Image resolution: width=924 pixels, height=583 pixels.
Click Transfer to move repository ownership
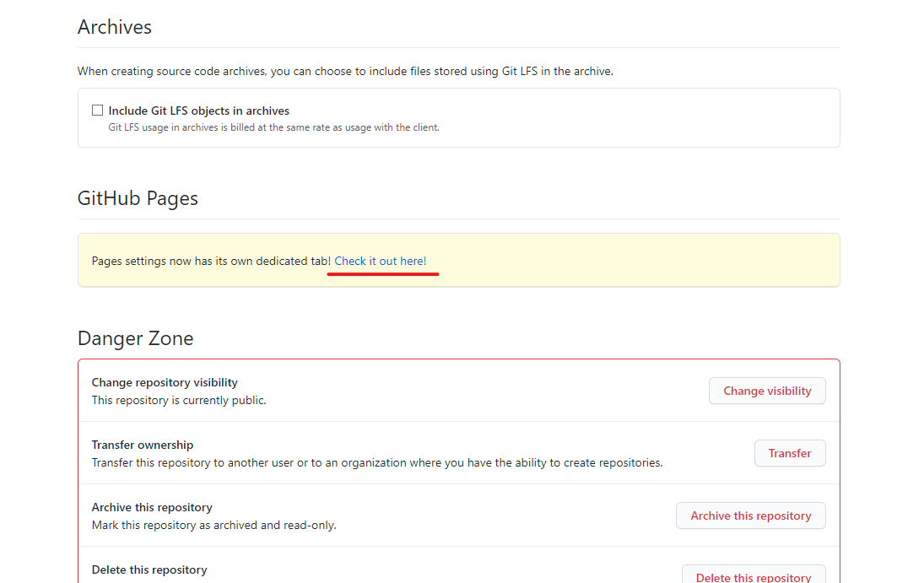(x=790, y=453)
